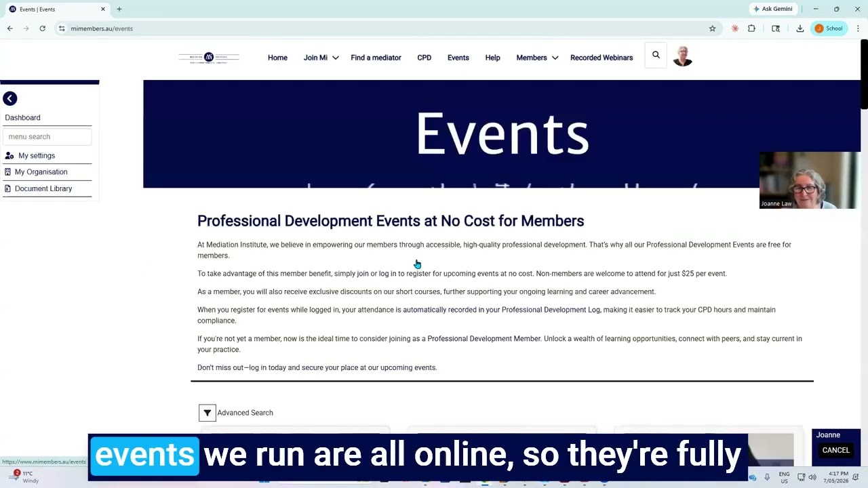868x488 pixels.
Task: Open the user profile avatar menu
Action: 682,56
